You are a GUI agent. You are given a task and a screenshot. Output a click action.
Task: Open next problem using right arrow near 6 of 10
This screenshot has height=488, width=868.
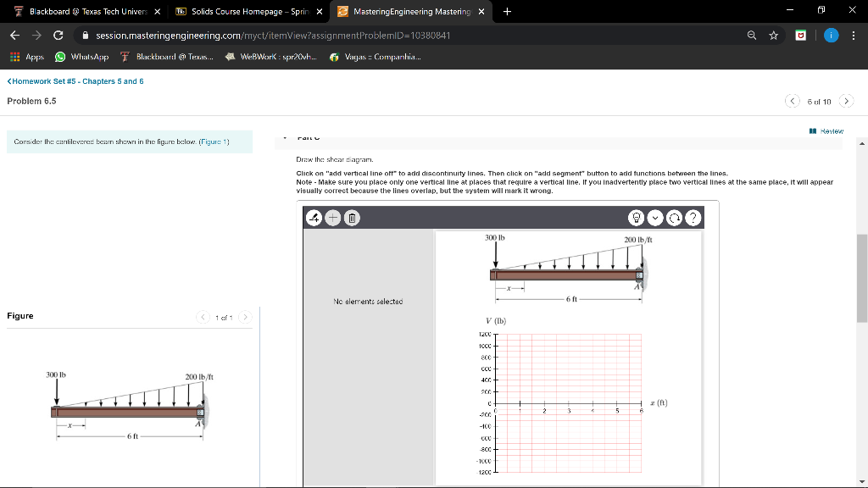click(x=846, y=100)
